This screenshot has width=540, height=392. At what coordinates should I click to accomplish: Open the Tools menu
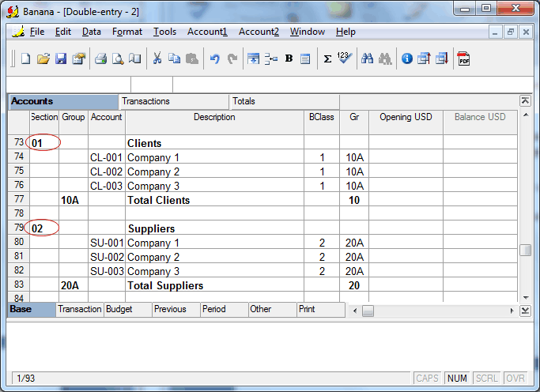[164, 32]
